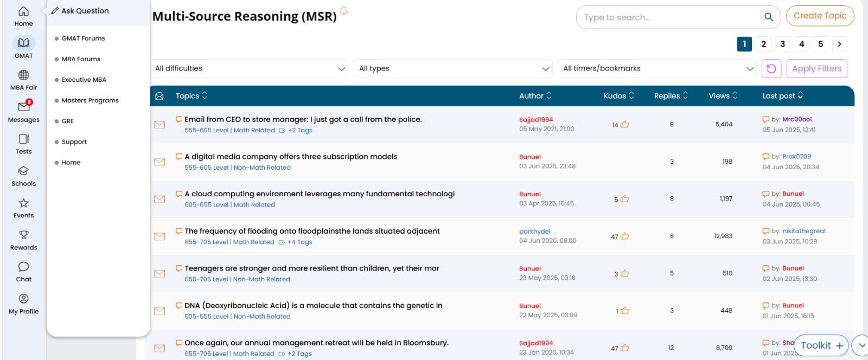The image size is (868, 360).
Task: Open the Messages envelope icon in sidebar
Action: [x=23, y=107]
